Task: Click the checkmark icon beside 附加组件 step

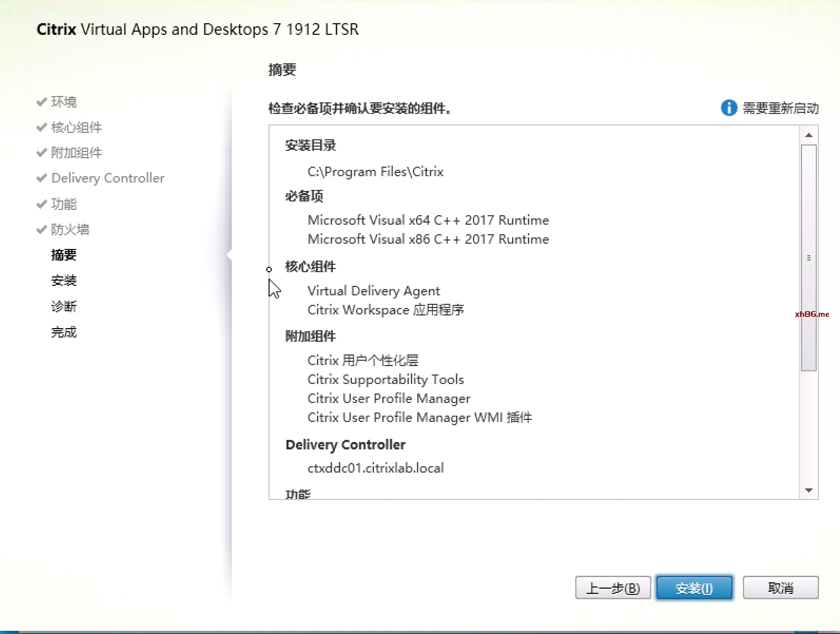Action: [42, 153]
